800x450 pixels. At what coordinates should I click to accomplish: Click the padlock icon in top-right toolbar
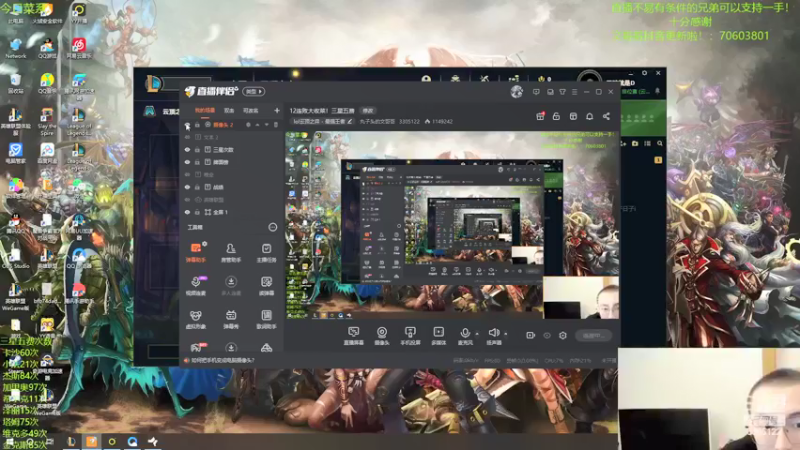(x=556, y=116)
